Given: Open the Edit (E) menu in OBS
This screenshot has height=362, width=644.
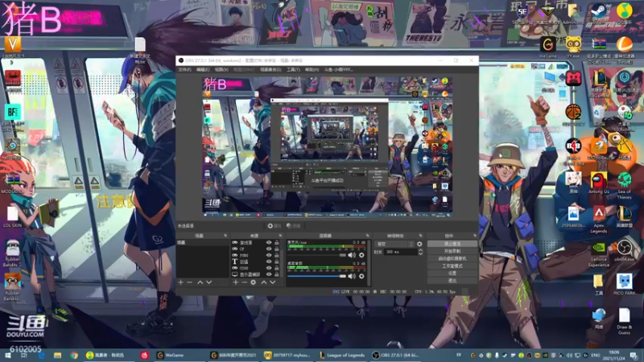Looking at the screenshot, I should tap(203, 70).
